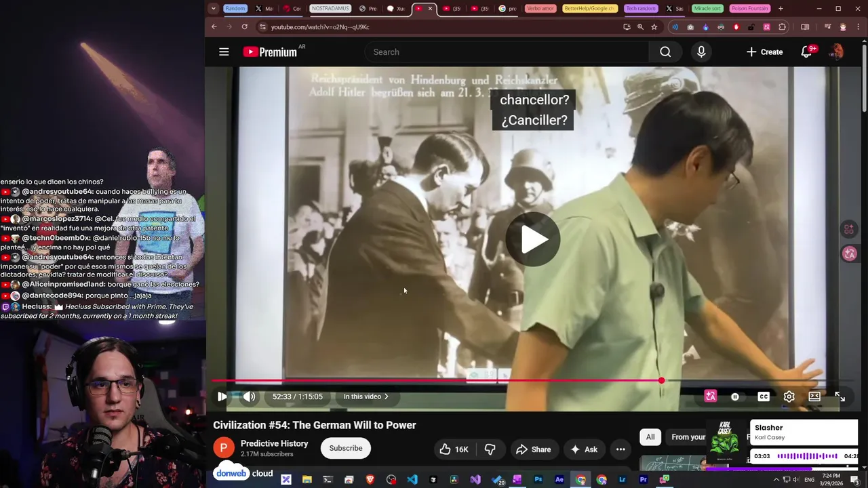
Task: Mute the video with the volume icon
Action: click(x=250, y=396)
